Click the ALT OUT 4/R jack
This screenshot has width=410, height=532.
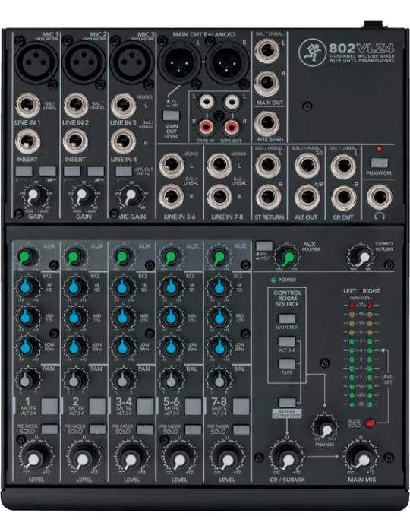[x=307, y=197]
